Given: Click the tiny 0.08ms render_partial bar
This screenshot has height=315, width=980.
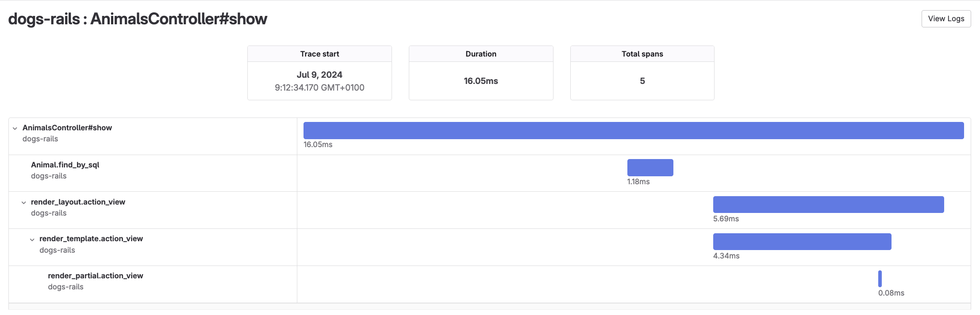Looking at the screenshot, I should (x=880, y=278).
